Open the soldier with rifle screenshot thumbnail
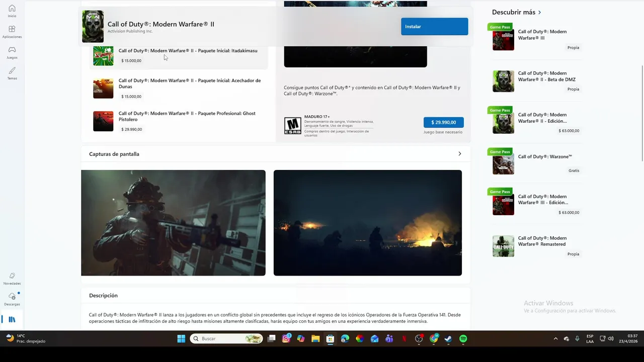The width and height of the screenshot is (644, 362). (x=173, y=223)
